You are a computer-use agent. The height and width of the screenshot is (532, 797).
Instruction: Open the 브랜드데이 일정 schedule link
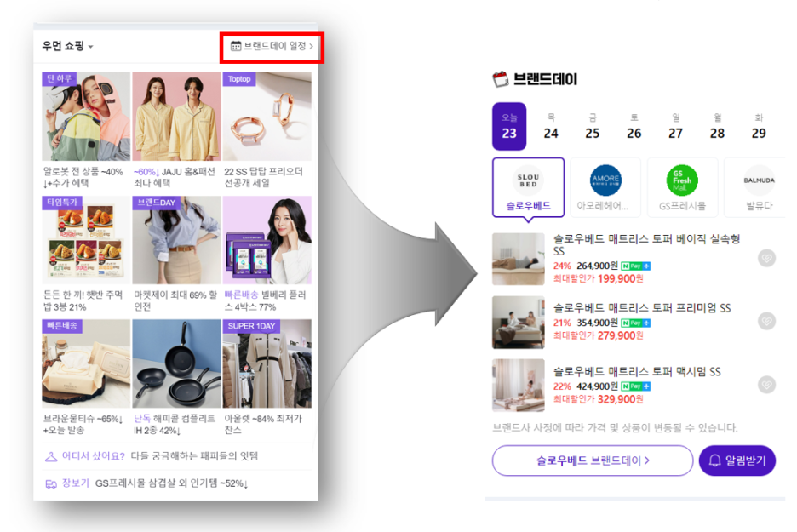272,46
